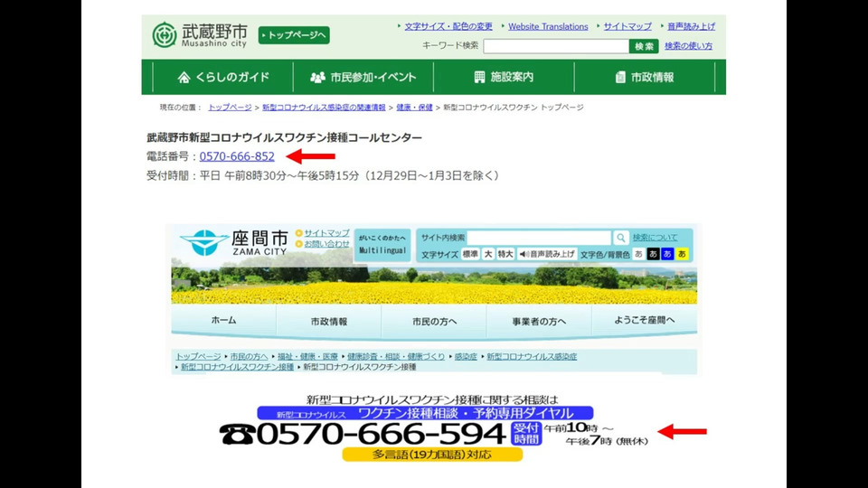
Task: Click 武蔵野市新型コロナウイルスワクチン接種コールセンター heading
Action: click(284, 137)
